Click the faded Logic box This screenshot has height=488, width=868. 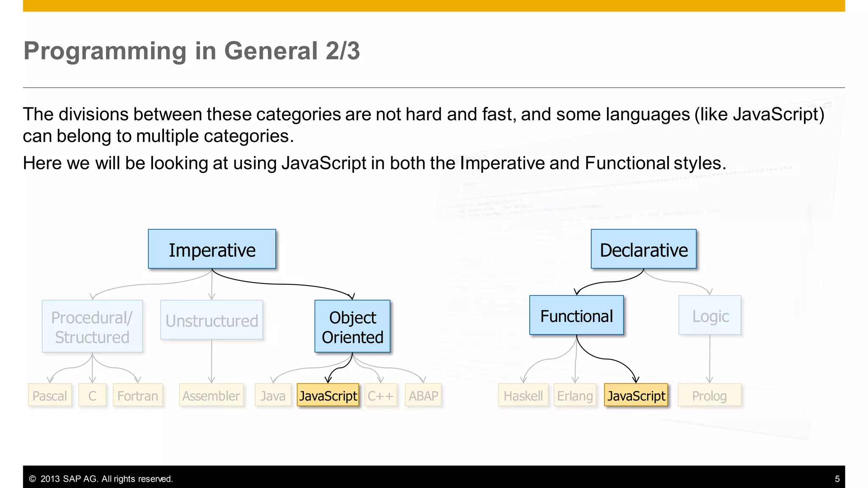pos(710,315)
